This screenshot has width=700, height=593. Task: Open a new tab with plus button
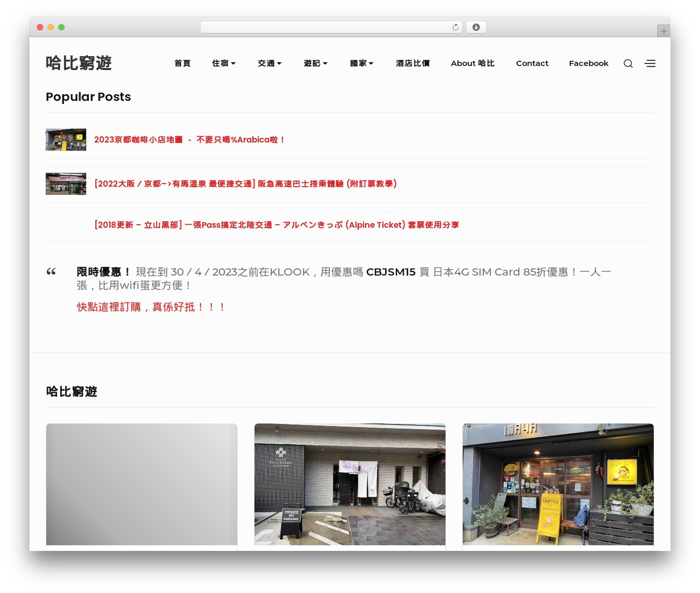(664, 31)
